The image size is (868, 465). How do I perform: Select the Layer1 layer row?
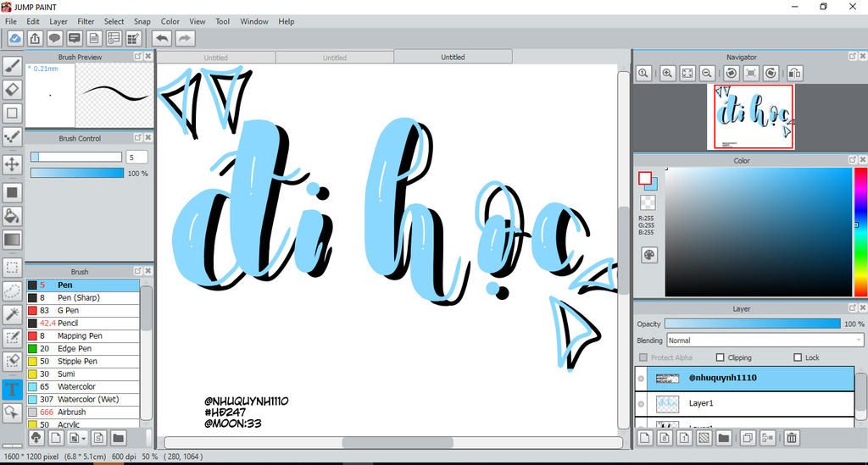[744, 404]
